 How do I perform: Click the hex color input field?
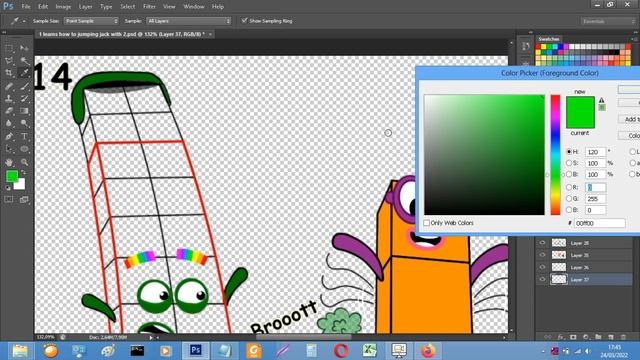click(600, 223)
